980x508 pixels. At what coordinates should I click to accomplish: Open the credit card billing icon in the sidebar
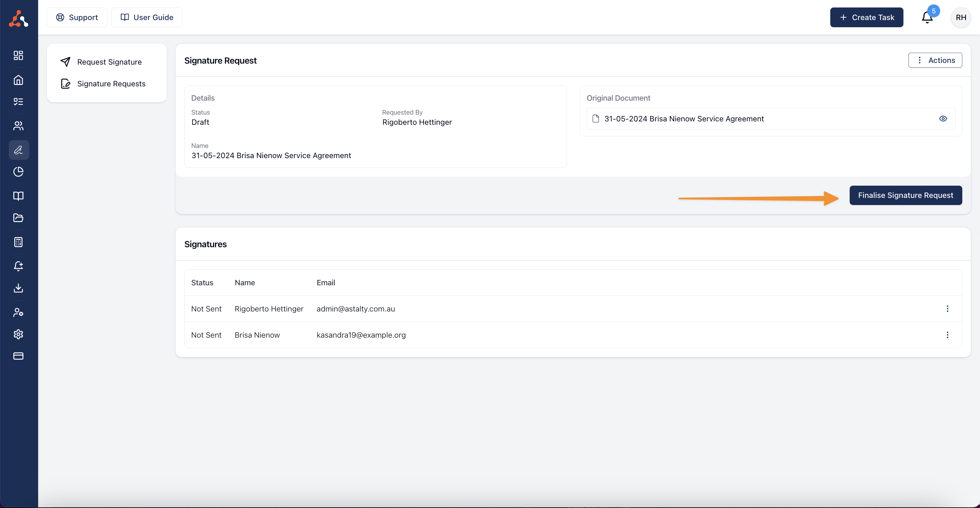pyautogui.click(x=18, y=356)
